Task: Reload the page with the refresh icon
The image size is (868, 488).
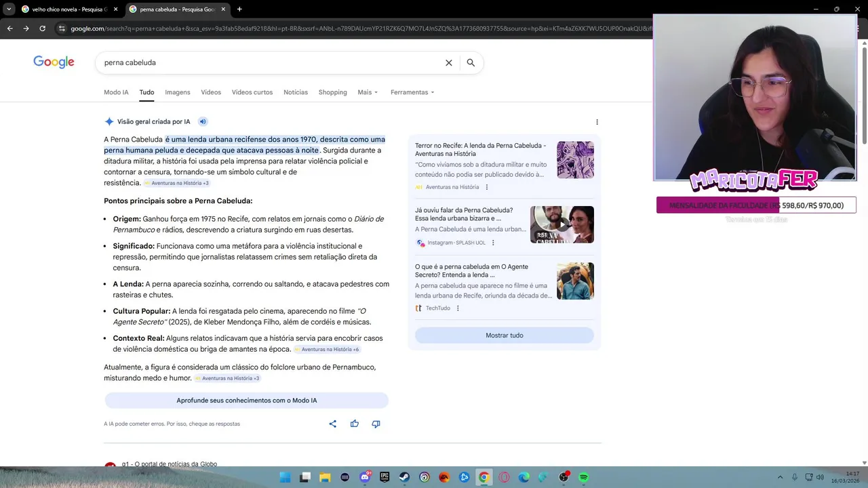Action: [42, 28]
